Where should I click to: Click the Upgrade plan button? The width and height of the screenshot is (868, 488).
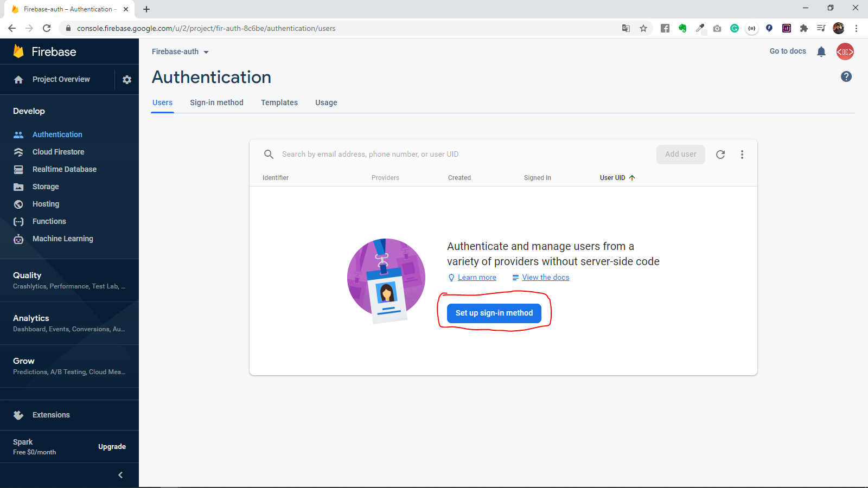[112, 447]
